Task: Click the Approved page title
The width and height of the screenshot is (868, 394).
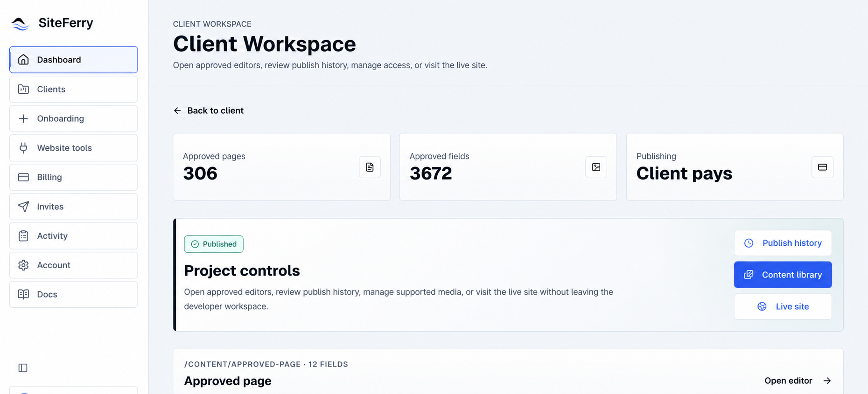Action: [228, 381]
